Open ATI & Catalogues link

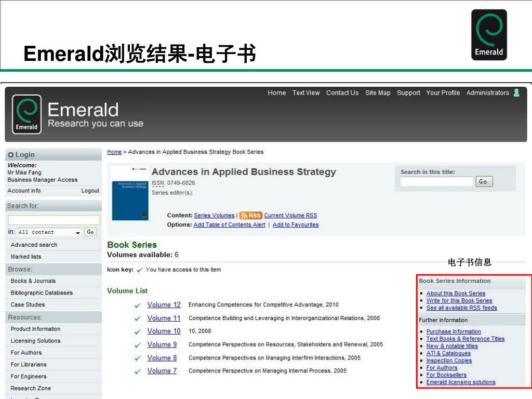(448, 353)
